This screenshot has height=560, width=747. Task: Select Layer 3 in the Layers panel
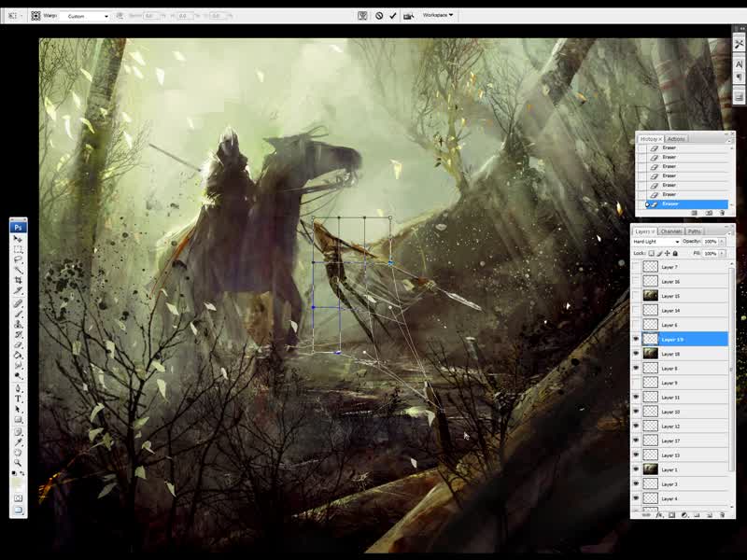(685, 484)
